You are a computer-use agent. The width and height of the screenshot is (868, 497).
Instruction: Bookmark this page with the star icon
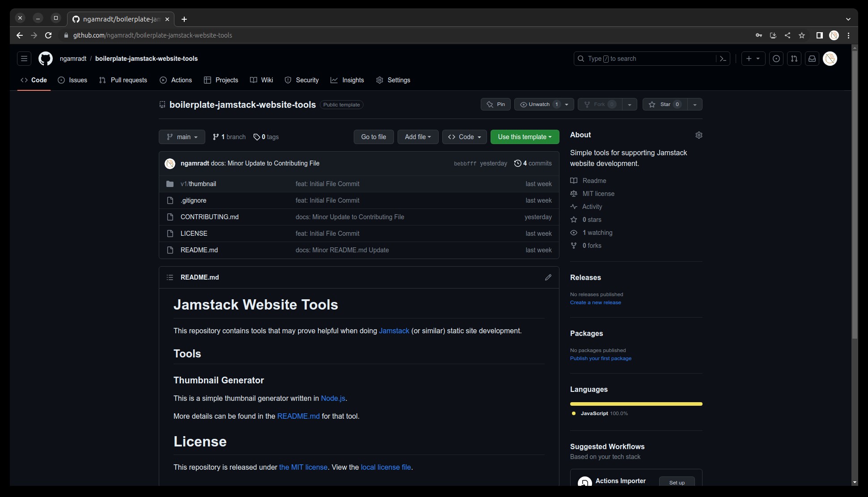802,35
